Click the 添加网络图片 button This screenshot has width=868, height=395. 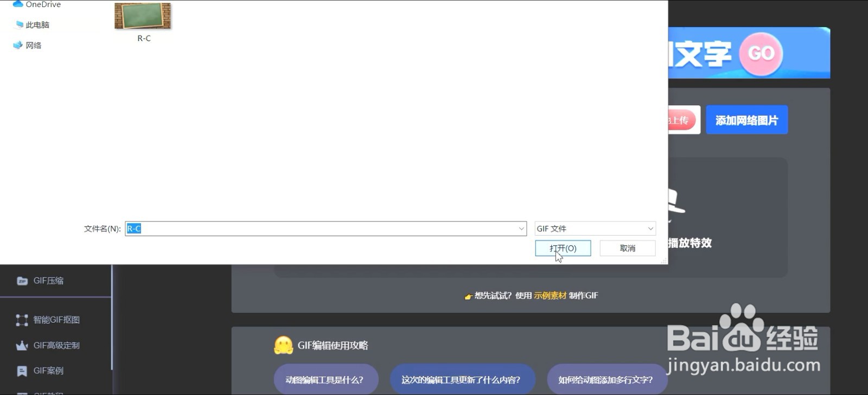[746, 120]
